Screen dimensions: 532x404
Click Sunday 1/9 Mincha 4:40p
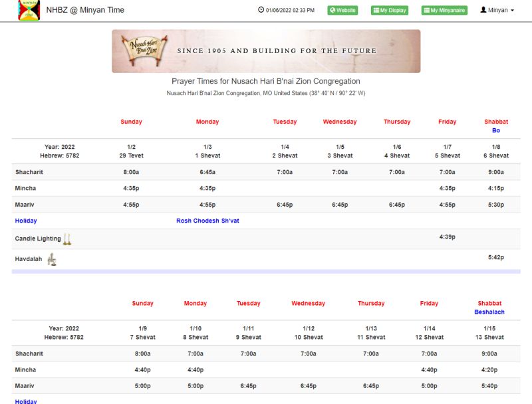pyautogui.click(x=142, y=369)
